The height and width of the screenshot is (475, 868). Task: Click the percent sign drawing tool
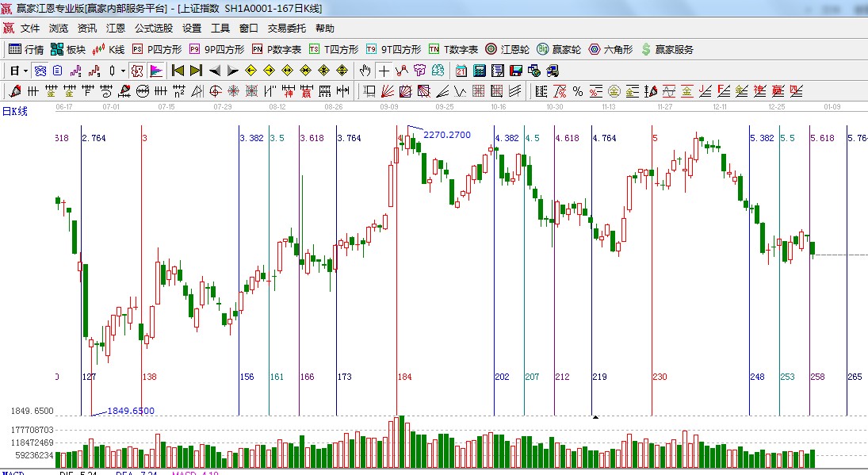pyautogui.click(x=578, y=91)
